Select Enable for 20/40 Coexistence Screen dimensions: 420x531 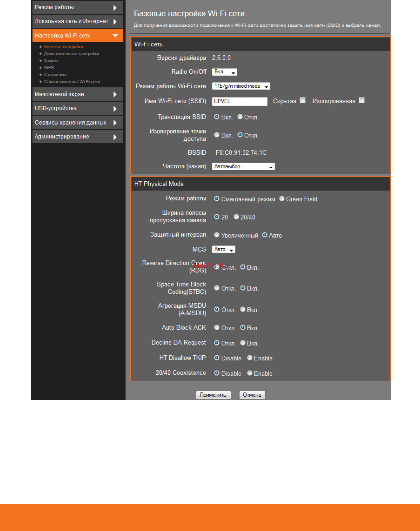click(x=250, y=373)
